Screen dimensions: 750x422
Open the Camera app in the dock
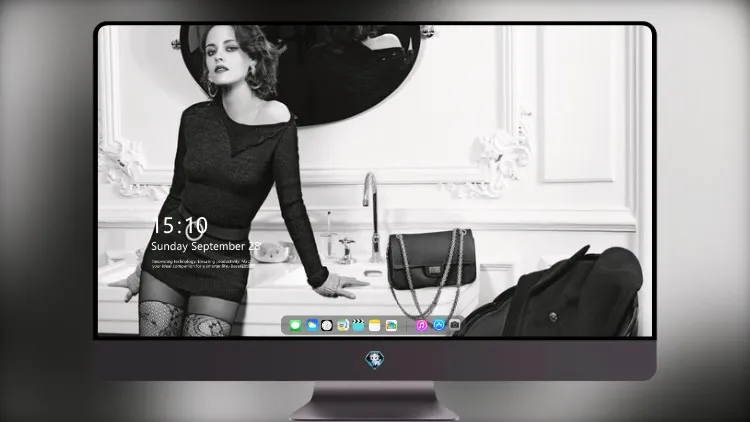455,325
